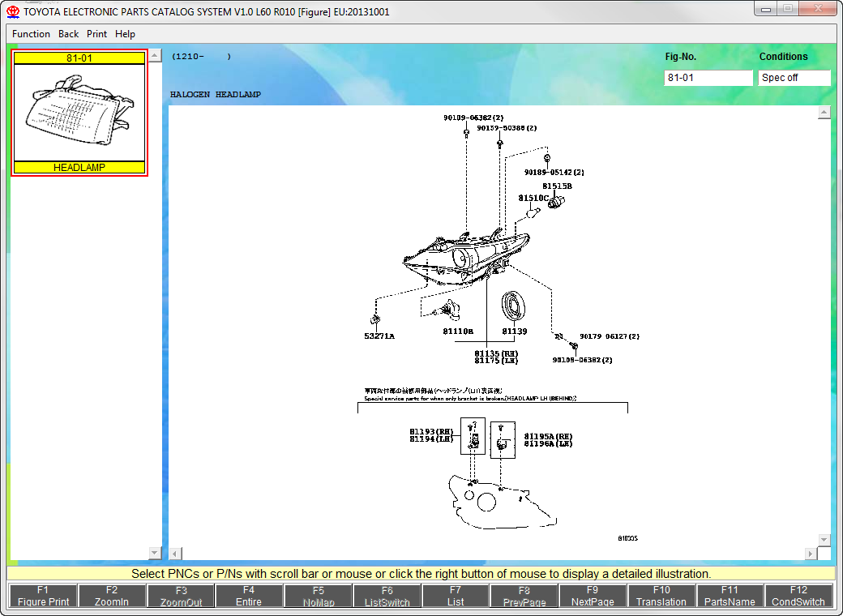The image size is (843, 616).
Task: Click figure area scroll down arrow
Action: pos(824,540)
